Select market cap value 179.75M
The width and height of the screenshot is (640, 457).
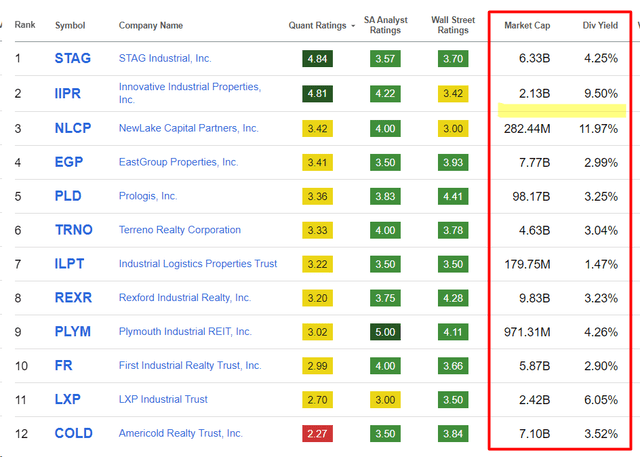click(x=527, y=264)
